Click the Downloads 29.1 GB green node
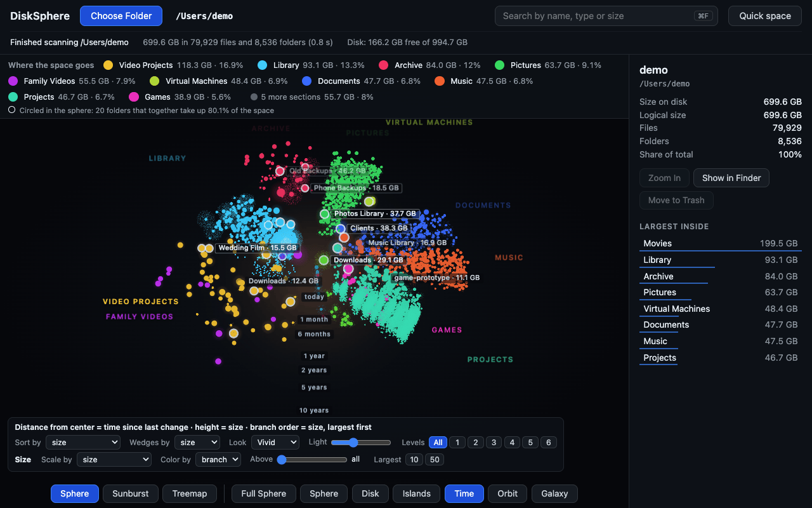 [324, 260]
